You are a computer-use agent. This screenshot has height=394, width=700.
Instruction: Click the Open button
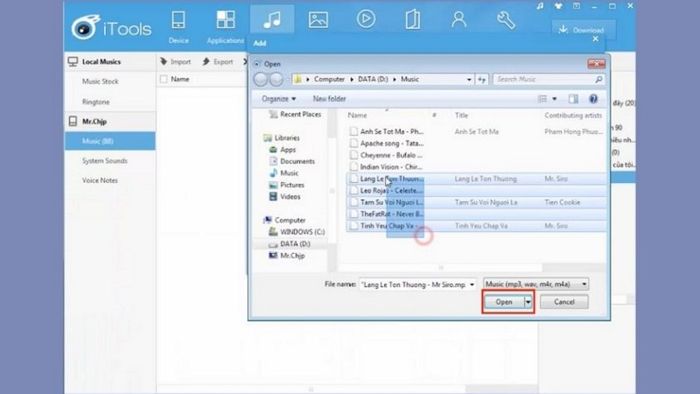504,302
